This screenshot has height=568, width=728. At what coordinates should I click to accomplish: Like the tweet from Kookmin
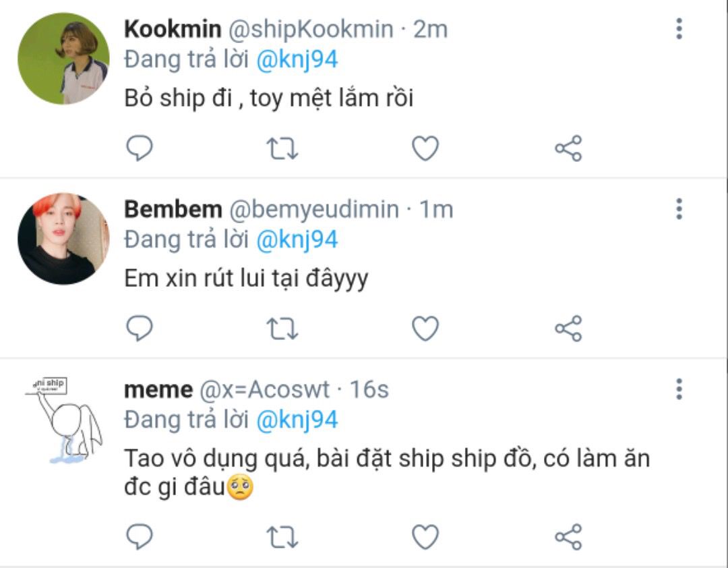(425, 148)
